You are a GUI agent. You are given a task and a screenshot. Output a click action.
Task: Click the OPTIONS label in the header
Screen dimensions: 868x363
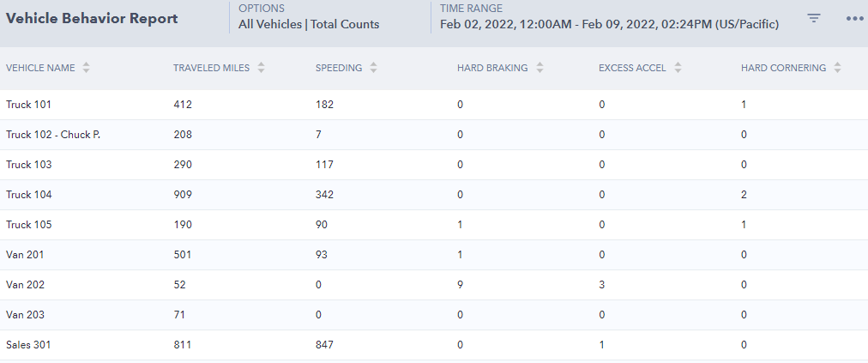262,9
